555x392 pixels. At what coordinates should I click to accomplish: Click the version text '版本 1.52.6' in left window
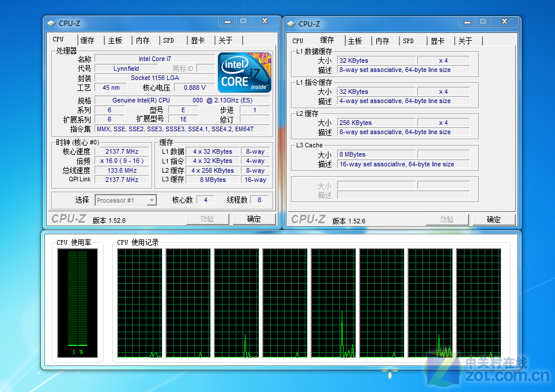pos(110,220)
